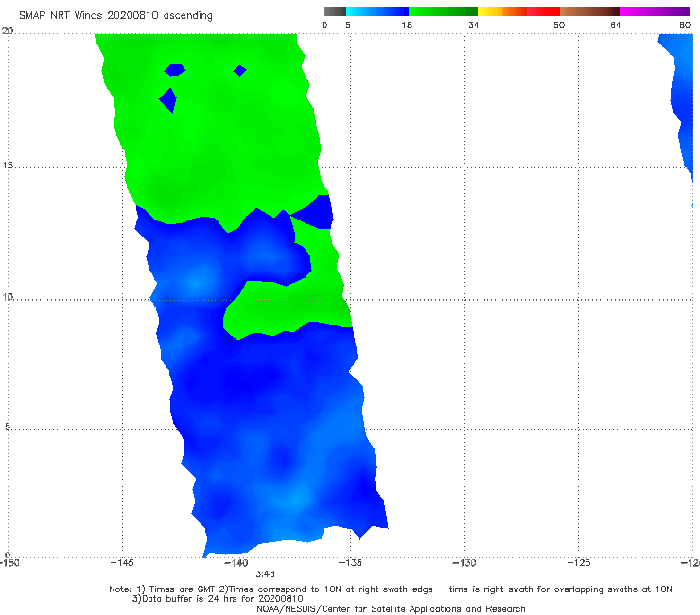700x615 pixels.
Task: Click the color bar label '64'
Action: pyautogui.click(x=616, y=25)
